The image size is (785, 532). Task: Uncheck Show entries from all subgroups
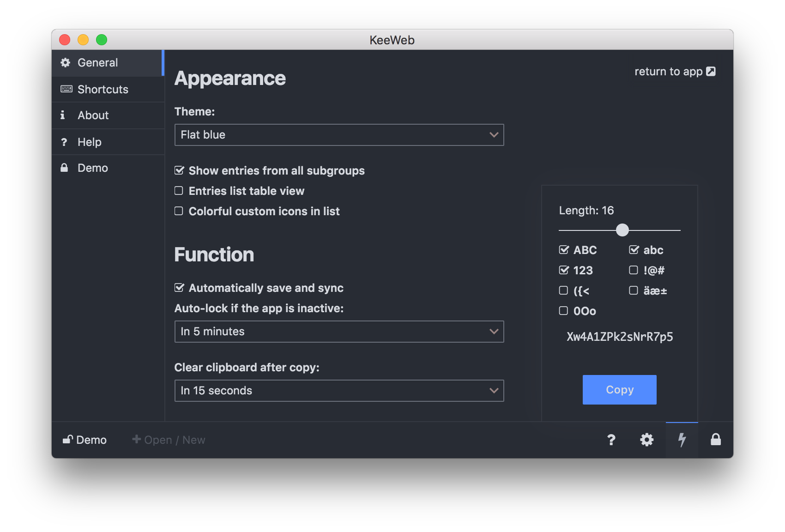tap(179, 170)
